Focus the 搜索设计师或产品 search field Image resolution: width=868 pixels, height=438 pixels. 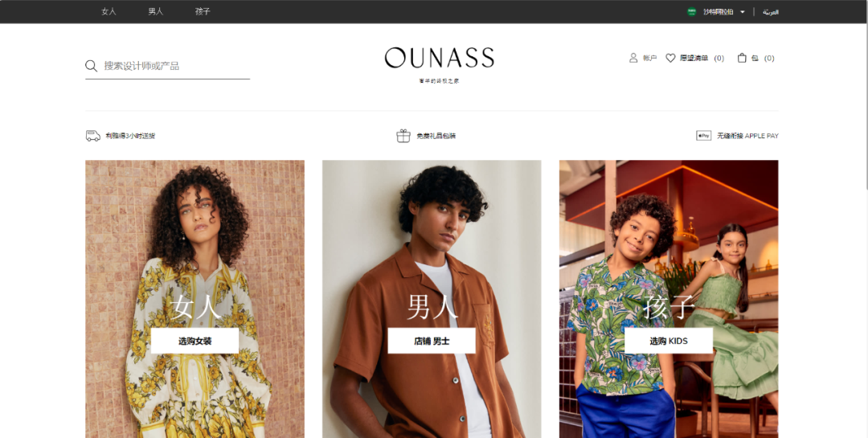168,66
